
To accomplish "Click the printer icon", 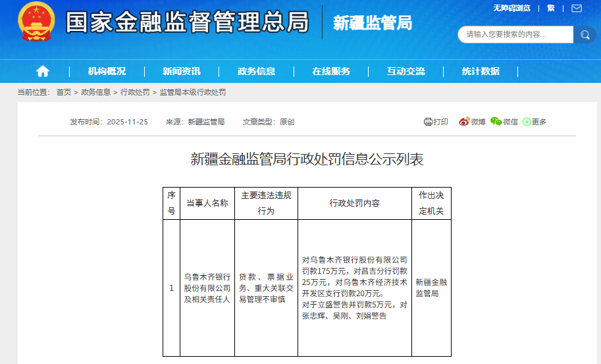I will click(428, 122).
